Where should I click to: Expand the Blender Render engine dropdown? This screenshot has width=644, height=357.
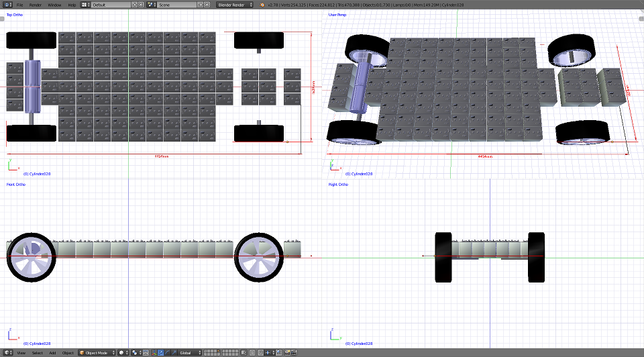coord(235,5)
